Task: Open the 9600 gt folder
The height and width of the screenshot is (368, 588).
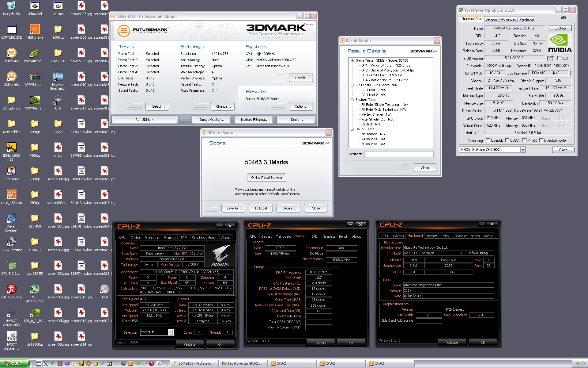Action: point(58,32)
